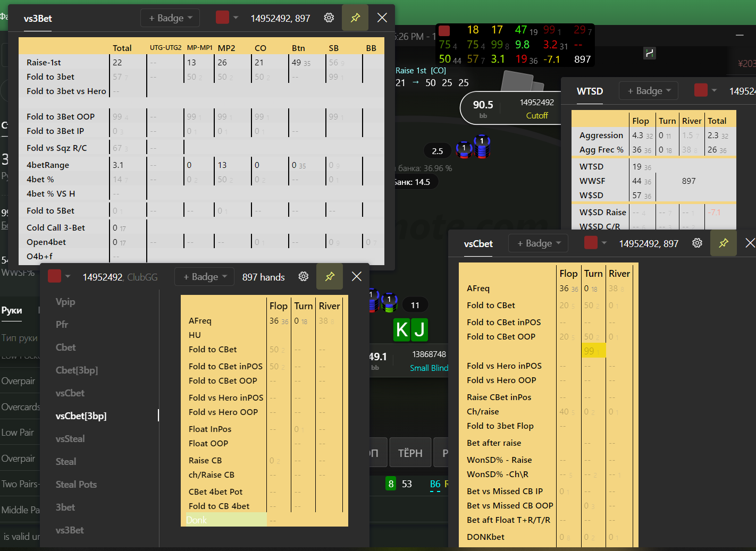Select vsSteal in the stats sidebar
This screenshot has width=756, height=551.
click(70, 438)
